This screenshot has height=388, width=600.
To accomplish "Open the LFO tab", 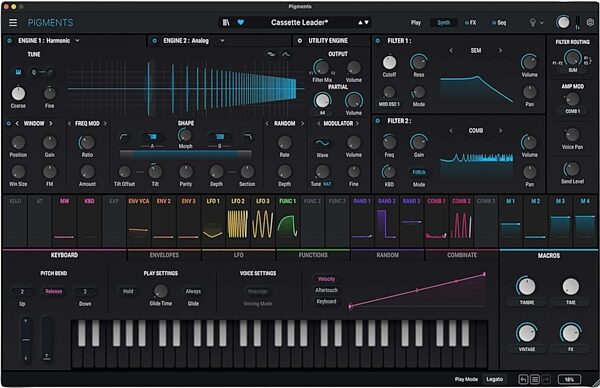I will pyautogui.click(x=238, y=255).
